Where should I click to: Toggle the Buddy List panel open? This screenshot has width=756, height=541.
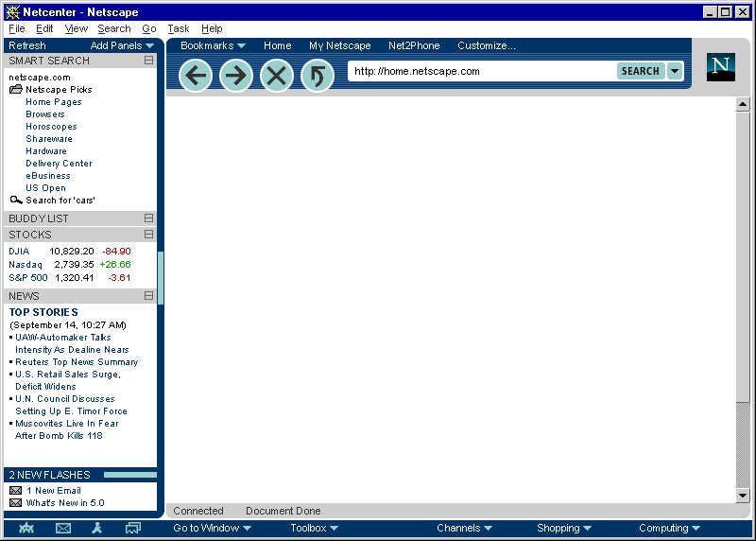coord(148,218)
